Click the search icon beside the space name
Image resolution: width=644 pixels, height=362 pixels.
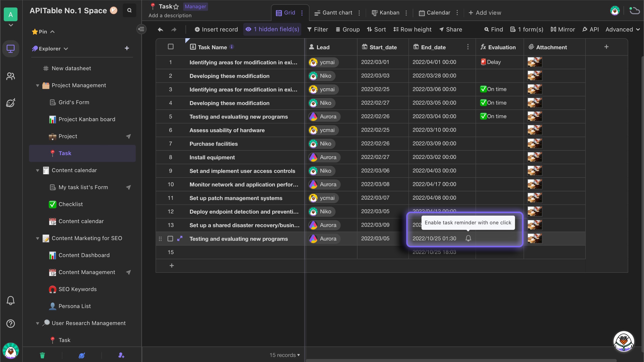tap(129, 10)
